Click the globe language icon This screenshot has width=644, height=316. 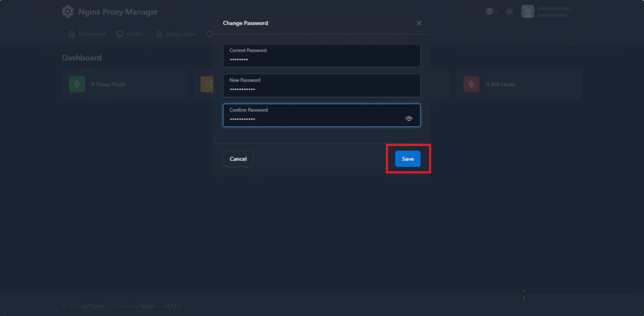[x=489, y=12]
